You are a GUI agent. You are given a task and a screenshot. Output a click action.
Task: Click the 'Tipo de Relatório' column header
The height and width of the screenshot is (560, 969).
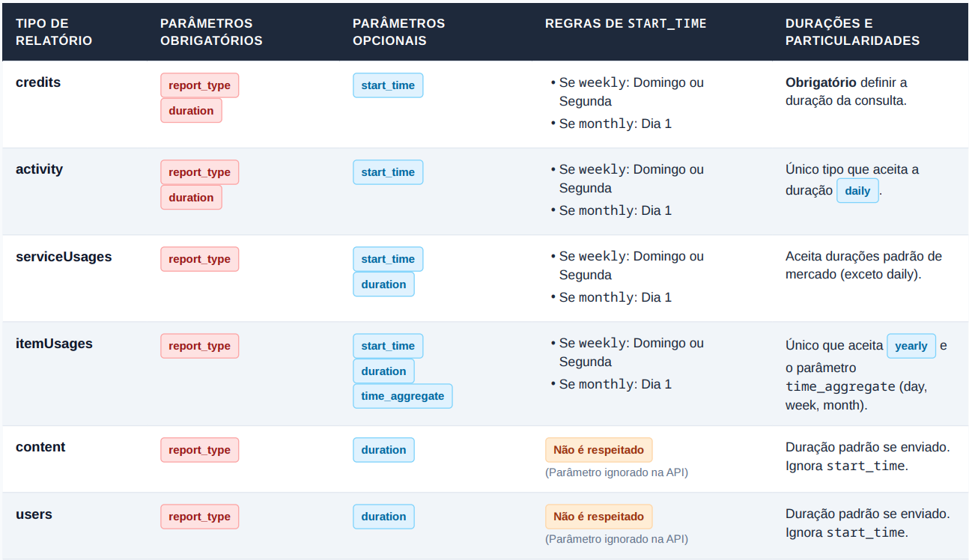coord(54,32)
